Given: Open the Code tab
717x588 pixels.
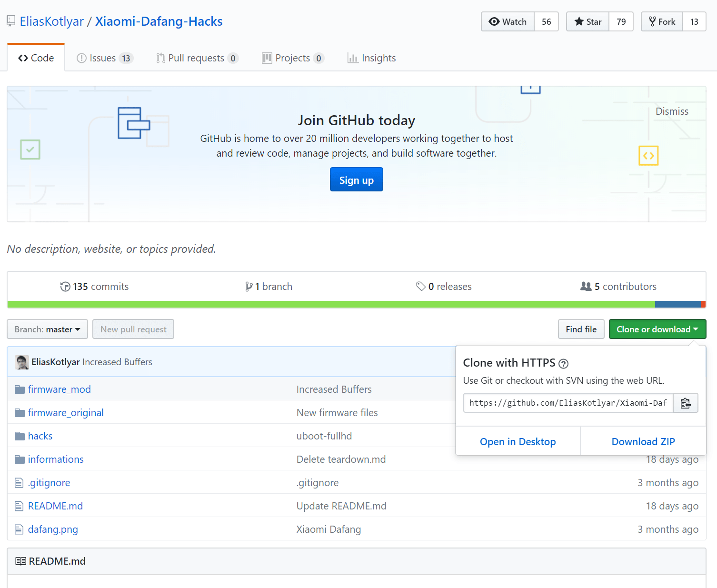Looking at the screenshot, I should pos(36,58).
